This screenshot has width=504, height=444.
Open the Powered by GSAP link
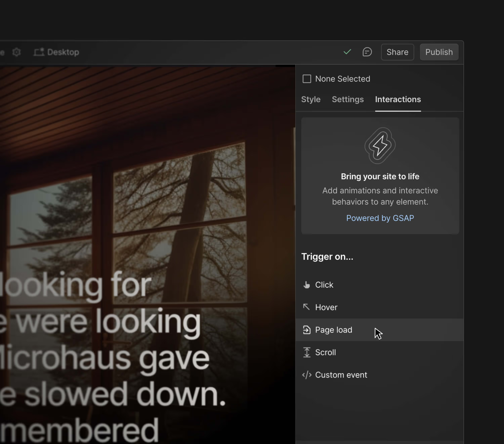[380, 218]
